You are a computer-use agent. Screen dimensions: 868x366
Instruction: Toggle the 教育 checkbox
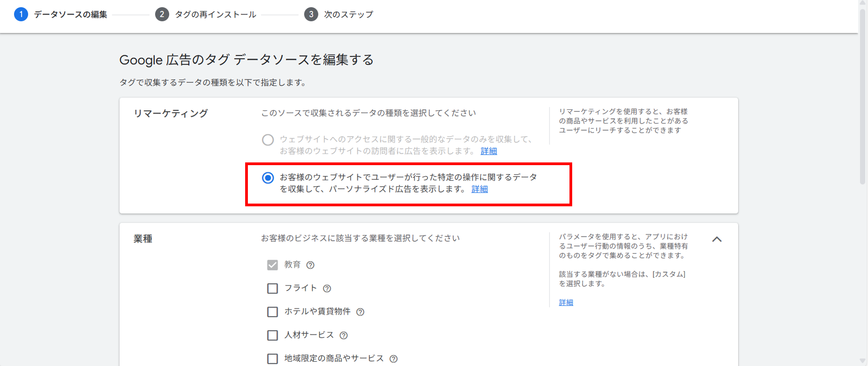pos(272,265)
